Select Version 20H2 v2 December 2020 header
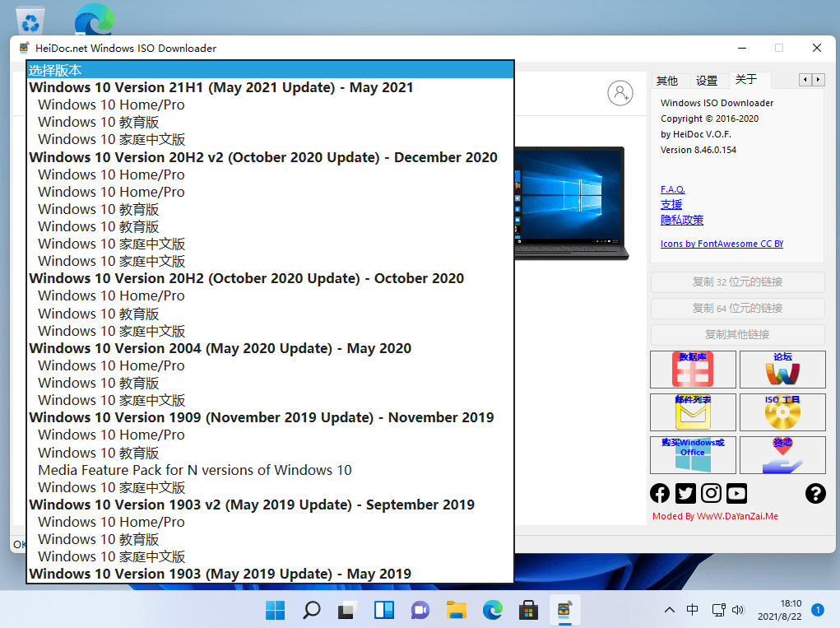The height and width of the screenshot is (628, 840). point(271,157)
